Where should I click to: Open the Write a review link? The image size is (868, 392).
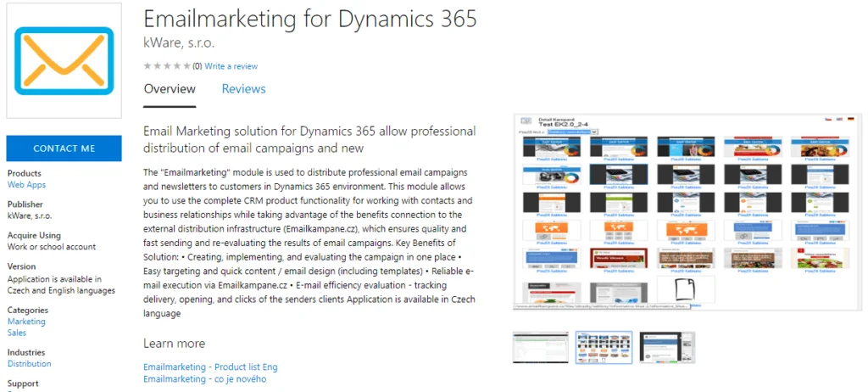click(231, 66)
